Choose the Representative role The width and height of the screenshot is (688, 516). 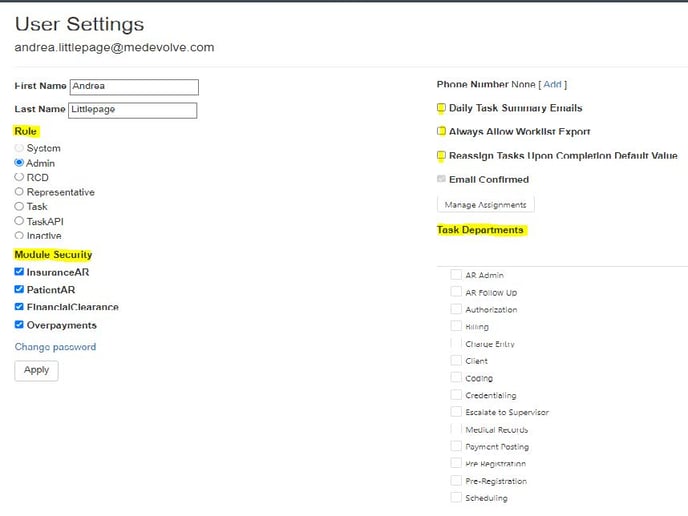[19, 192]
